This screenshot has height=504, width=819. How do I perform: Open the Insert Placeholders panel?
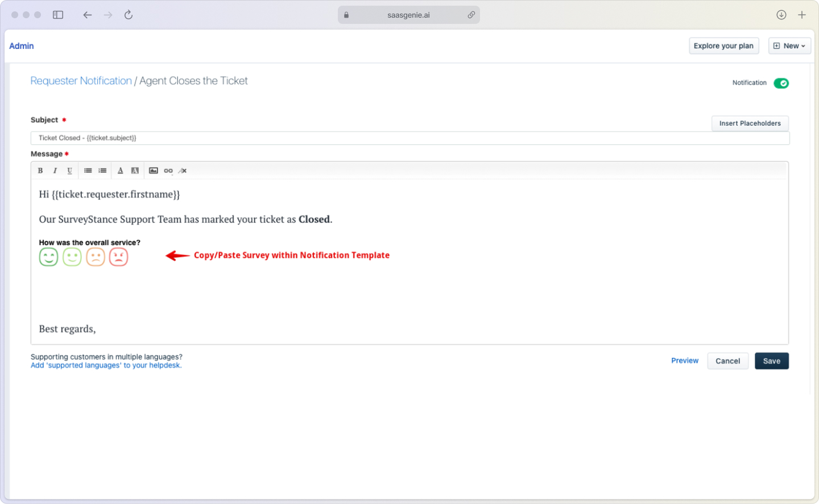(750, 123)
